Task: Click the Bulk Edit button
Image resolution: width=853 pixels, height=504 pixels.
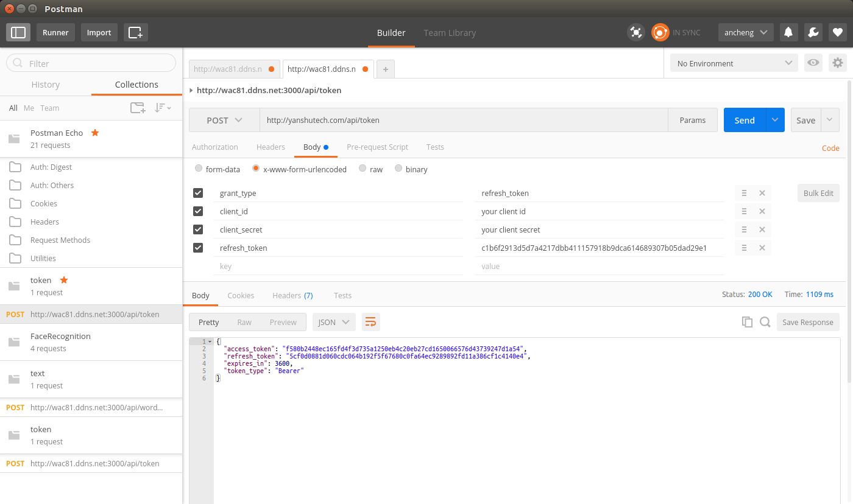Action: click(818, 193)
